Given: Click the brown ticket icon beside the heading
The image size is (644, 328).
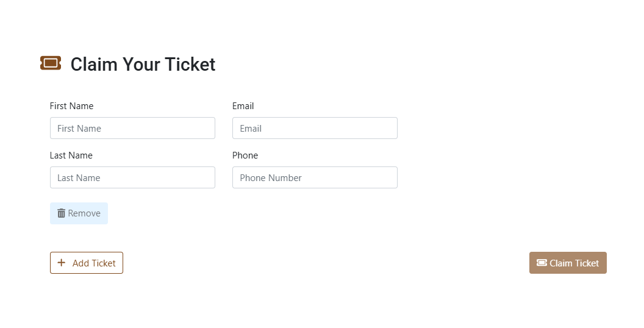Looking at the screenshot, I should (51, 63).
